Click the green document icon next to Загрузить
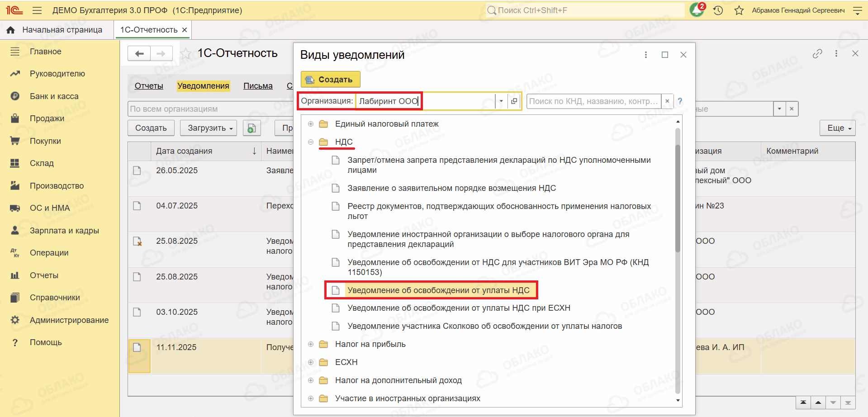Image resolution: width=868 pixels, height=417 pixels. click(252, 128)
